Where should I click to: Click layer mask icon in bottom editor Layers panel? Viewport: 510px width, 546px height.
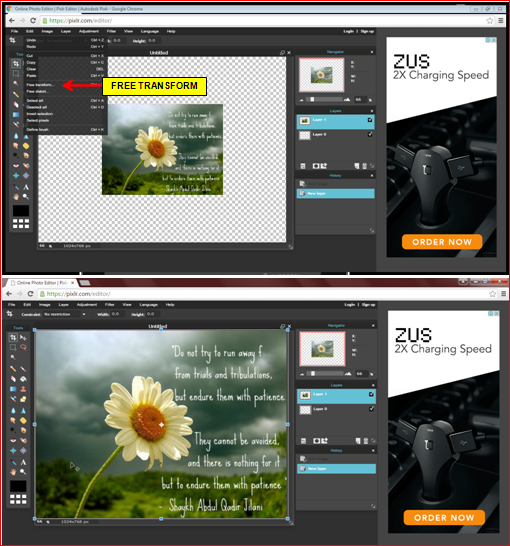click(x=316, y=441)
